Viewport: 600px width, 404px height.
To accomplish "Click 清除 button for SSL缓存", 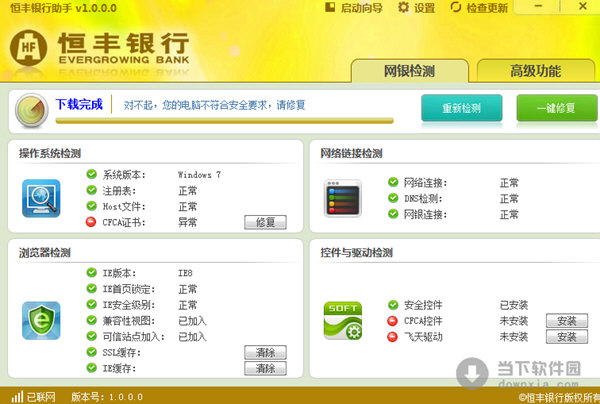I will click(265, 352).
